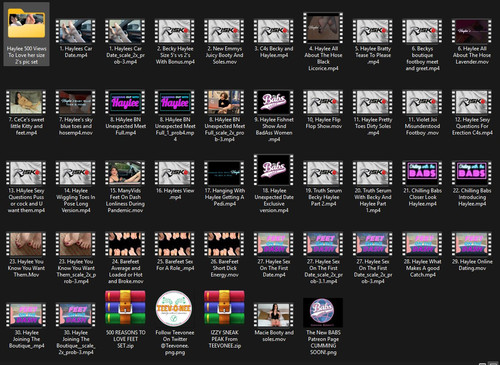Click the 10. Haylee Flip Flop Show.mov icon
The image size is (500, 365).
(323, 102)
